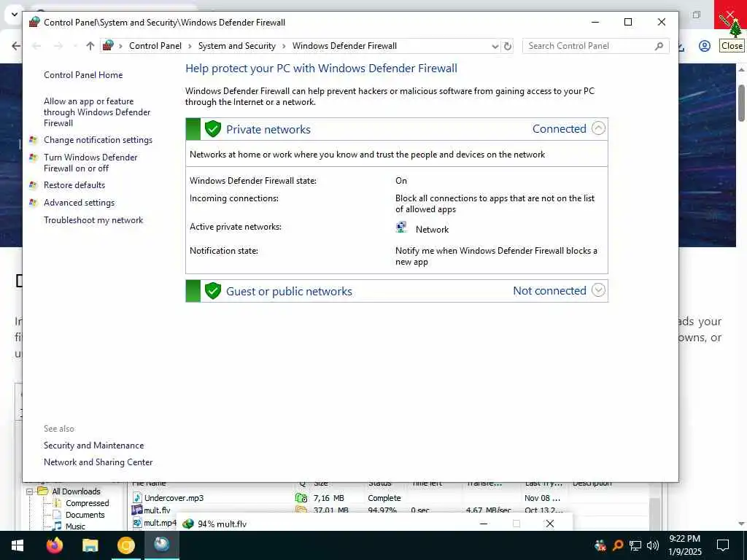Screen dimensions: 747x560
Task: Select Music folder in IDM tree
Action: click(x=75, y=526)
